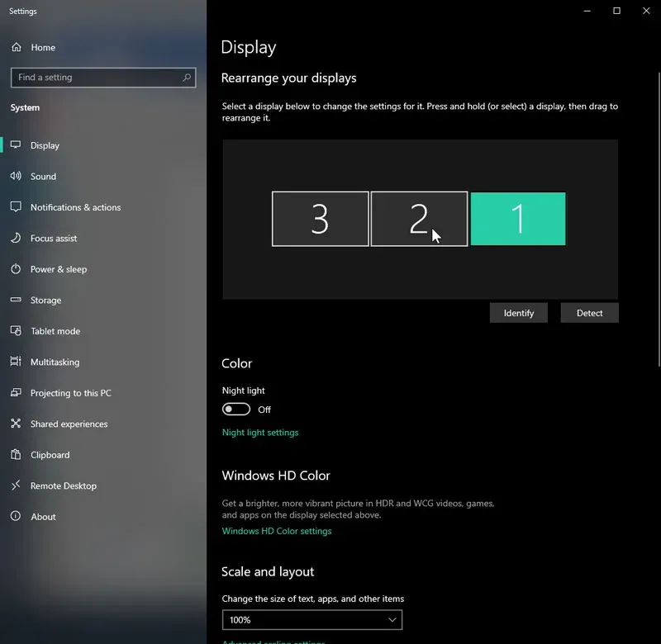Click the Shared experiences icon

(16, 424)
